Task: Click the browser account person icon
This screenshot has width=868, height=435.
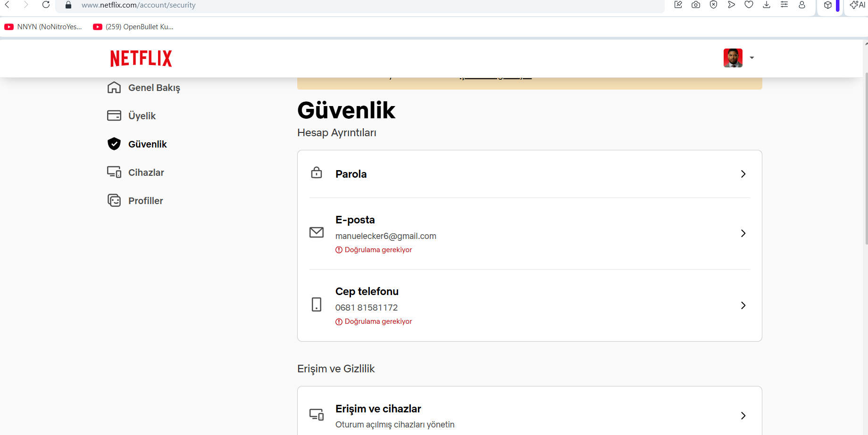Action: coord(802,5)
